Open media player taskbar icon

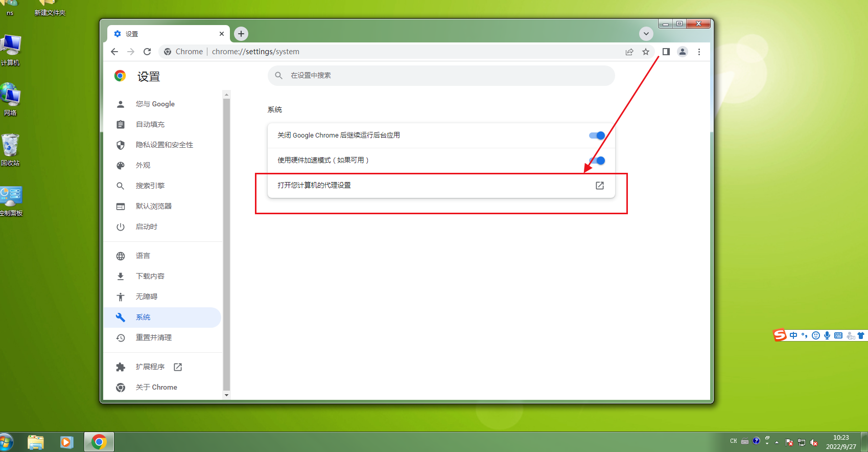click(66, 442)
